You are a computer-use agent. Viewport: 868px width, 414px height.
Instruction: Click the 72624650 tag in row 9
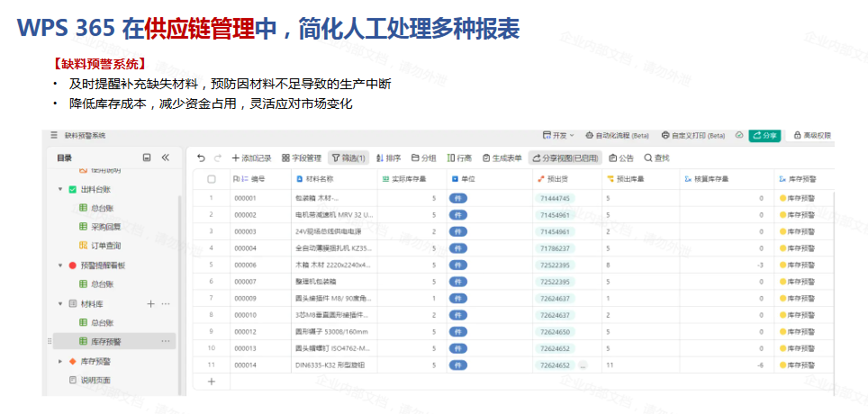(x=555, y=332)
